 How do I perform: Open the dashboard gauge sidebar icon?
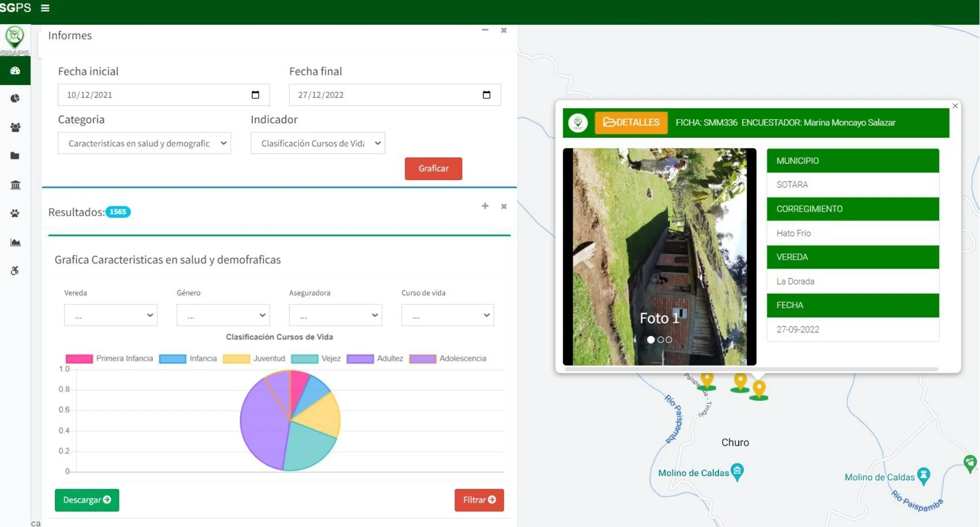(15, 71)
